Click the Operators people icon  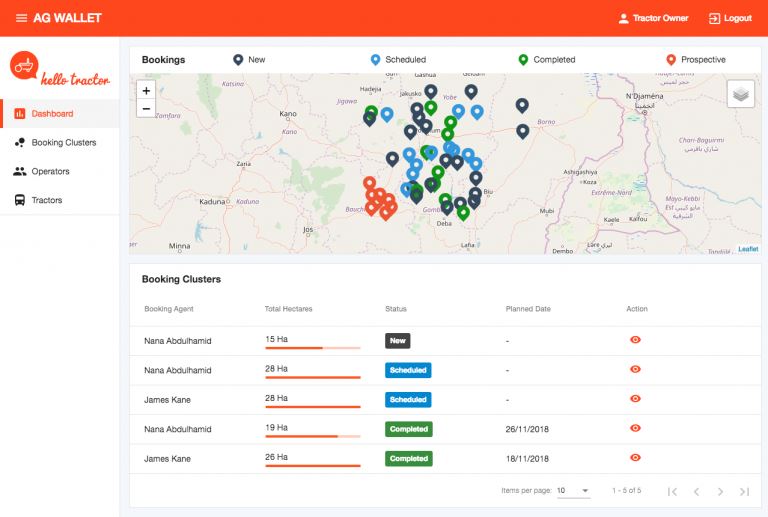point(20,171)
